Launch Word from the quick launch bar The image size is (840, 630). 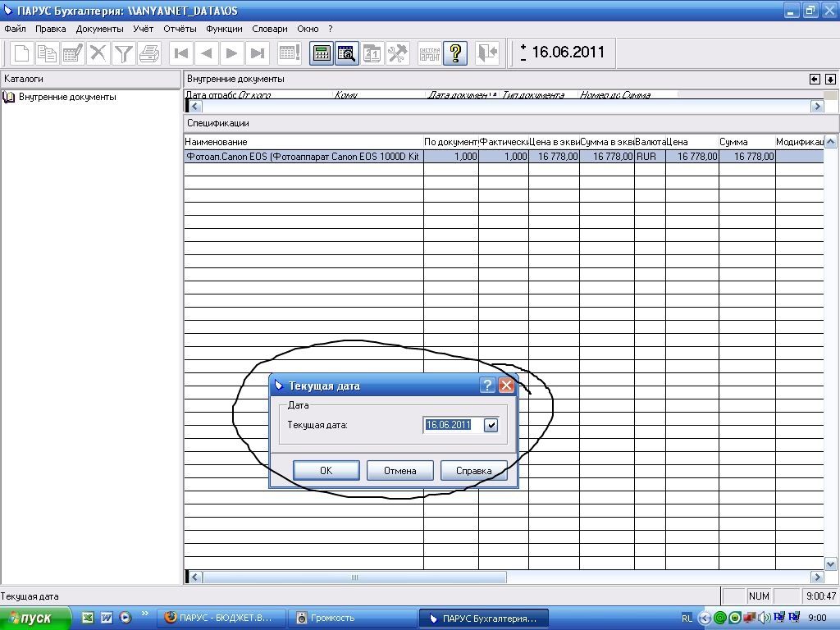pos(106,618)
